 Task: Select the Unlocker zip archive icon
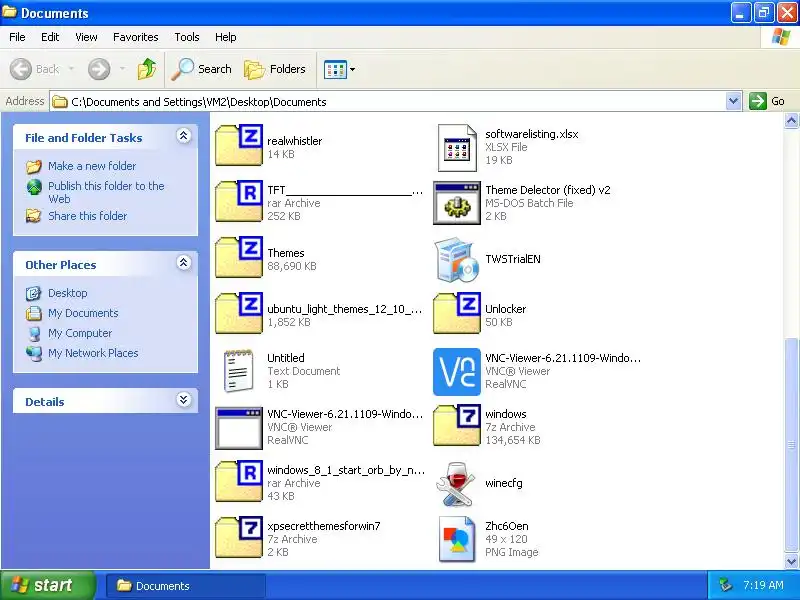[457, 313]
